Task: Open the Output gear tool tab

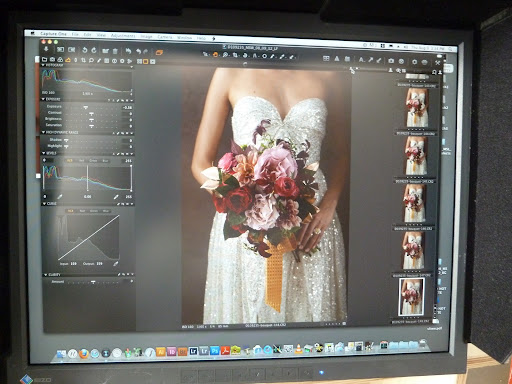Action: point(122,61)
